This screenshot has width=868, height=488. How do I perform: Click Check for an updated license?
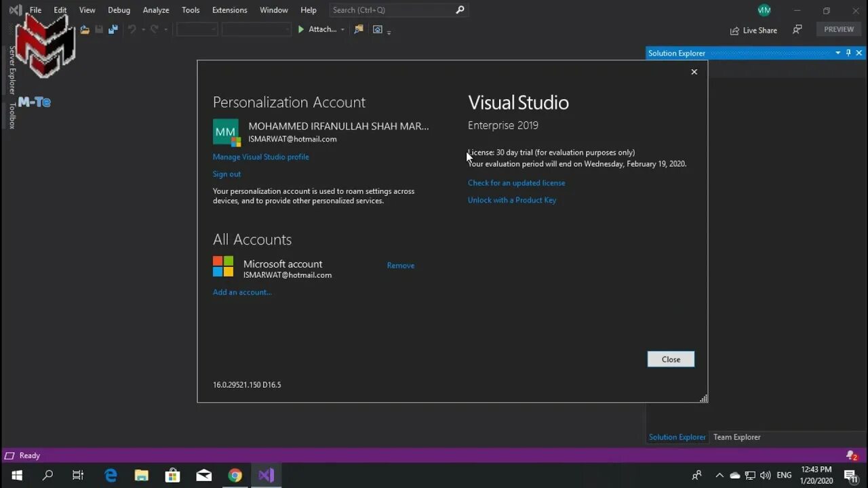pyautogui.click(x=516, y=183)
